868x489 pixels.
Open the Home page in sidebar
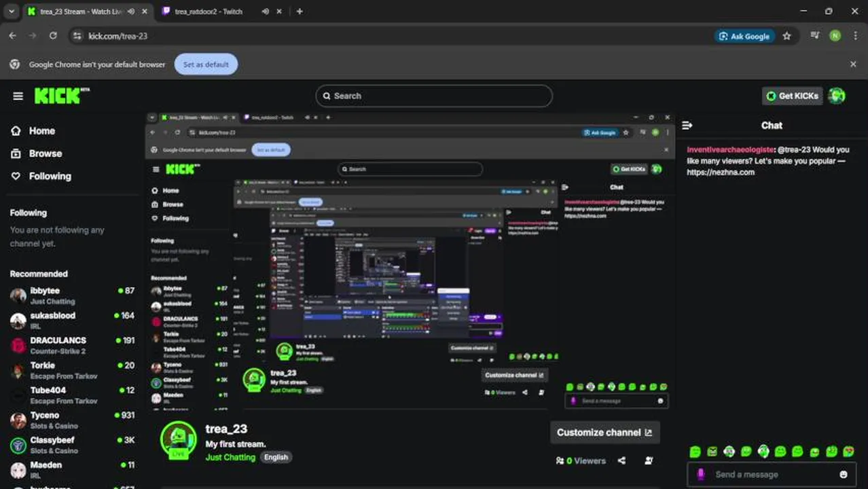(x=41, y=130)
